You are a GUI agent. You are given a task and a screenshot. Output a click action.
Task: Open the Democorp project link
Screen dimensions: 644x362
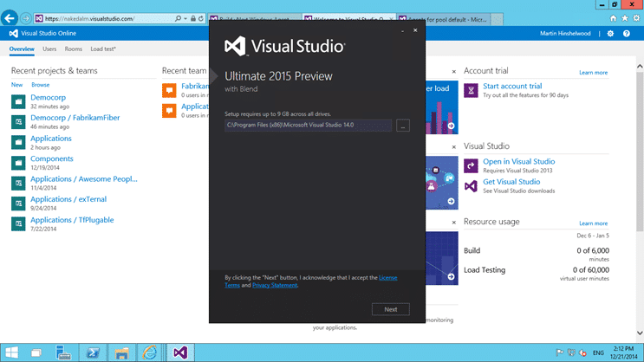[x=48, y=97]
